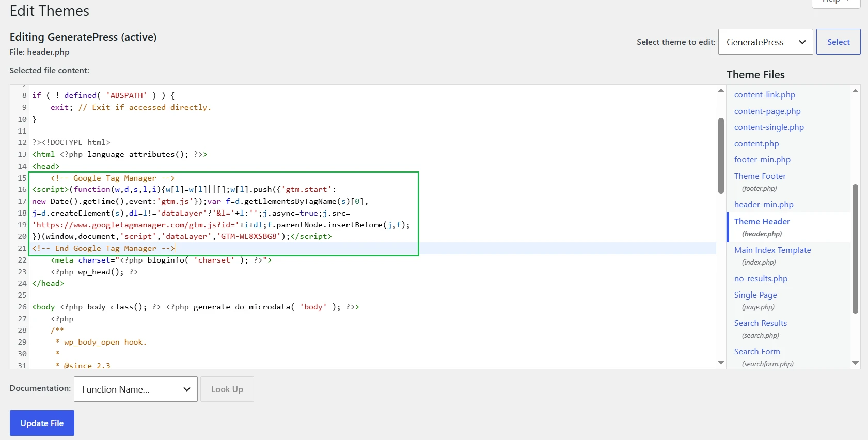Open header-min.php file
The height and width of the screenshot is (440, 868).
click(764, 205)
